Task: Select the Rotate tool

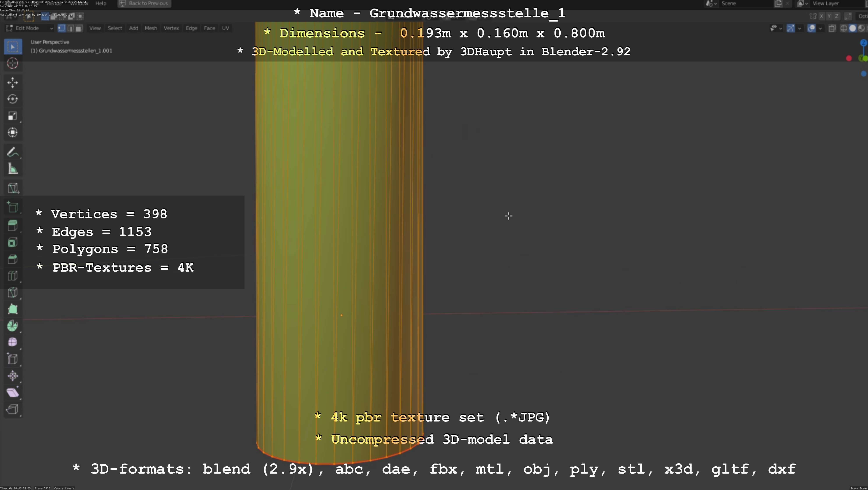Action: point(12,99)
